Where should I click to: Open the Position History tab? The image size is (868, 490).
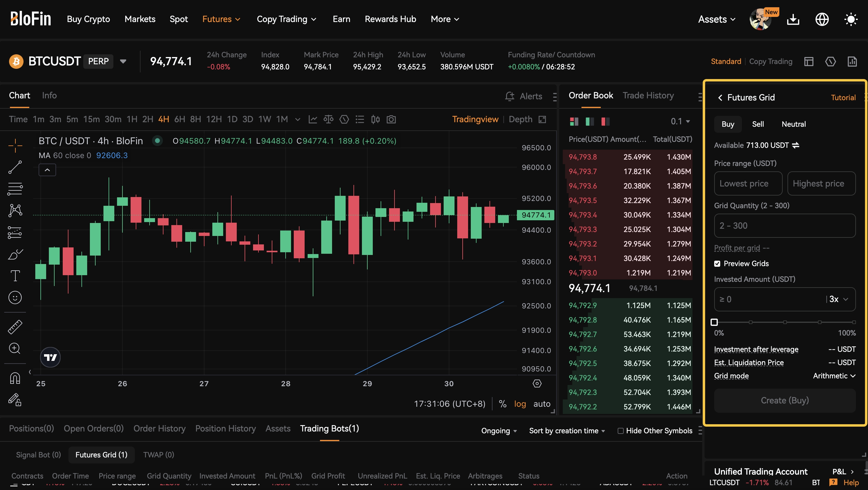pyautogui.click(x=225, y=428)
